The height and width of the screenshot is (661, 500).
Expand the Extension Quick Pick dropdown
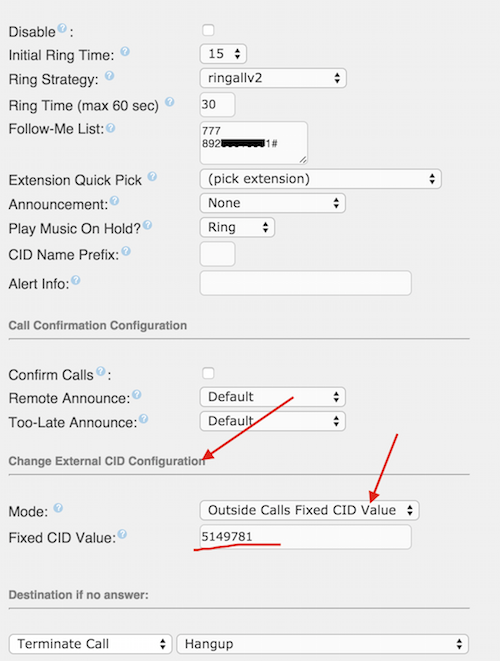coord(320,179)
